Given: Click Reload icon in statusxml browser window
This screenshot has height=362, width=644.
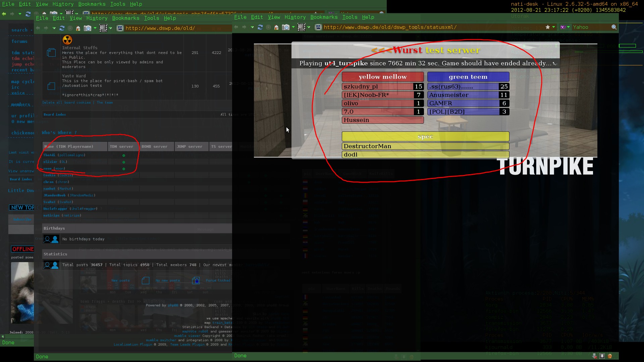Looking at the screenshot, I should (260, 27).
